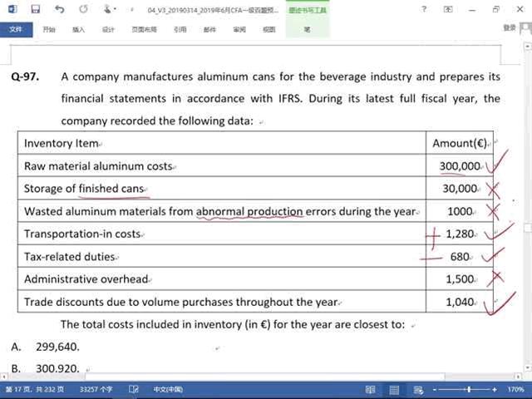This screenshot has width=532, height=399.
Task: Click the '680' amount cell
Action: [460, 257]
